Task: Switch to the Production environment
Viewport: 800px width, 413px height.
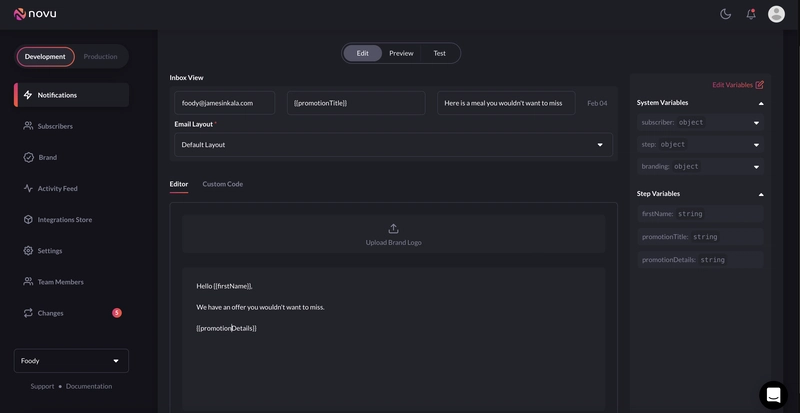Action: point(100,57)
